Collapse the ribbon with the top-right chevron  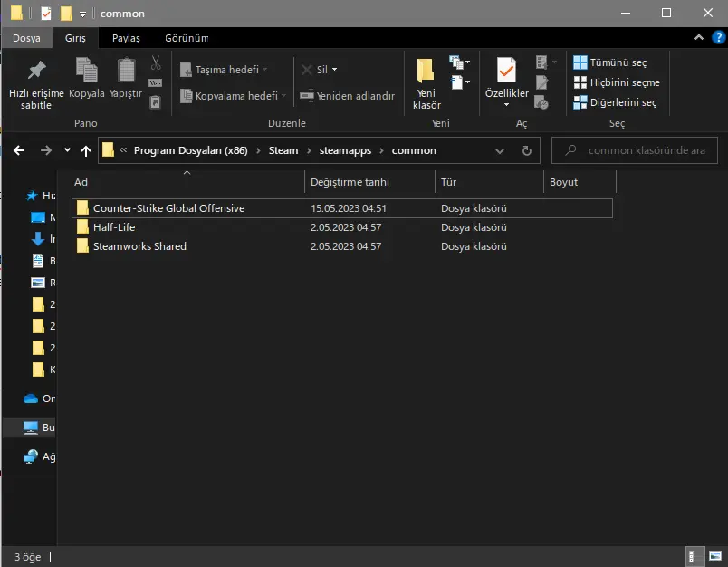699,38
